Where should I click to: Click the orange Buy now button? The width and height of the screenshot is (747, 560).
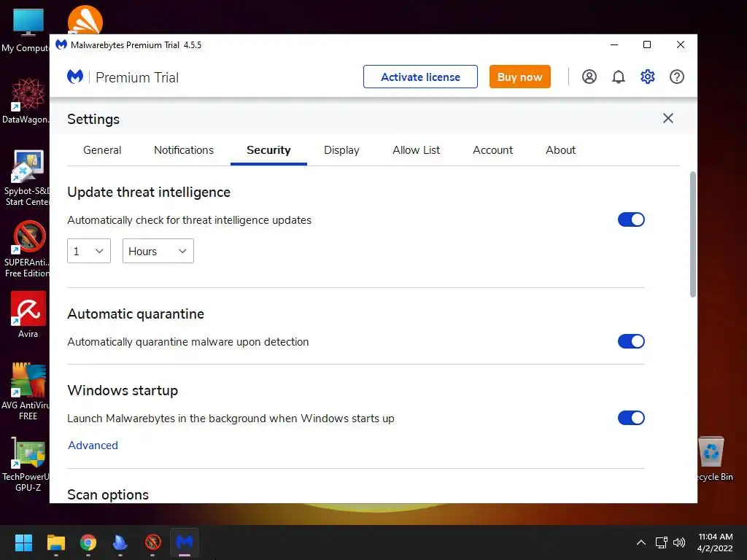[x=519, y=77]
